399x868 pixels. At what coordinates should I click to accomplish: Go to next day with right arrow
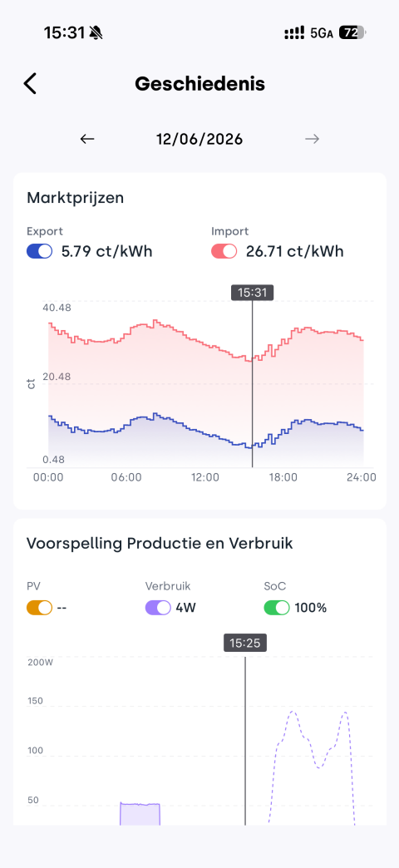tap(312, 139)
